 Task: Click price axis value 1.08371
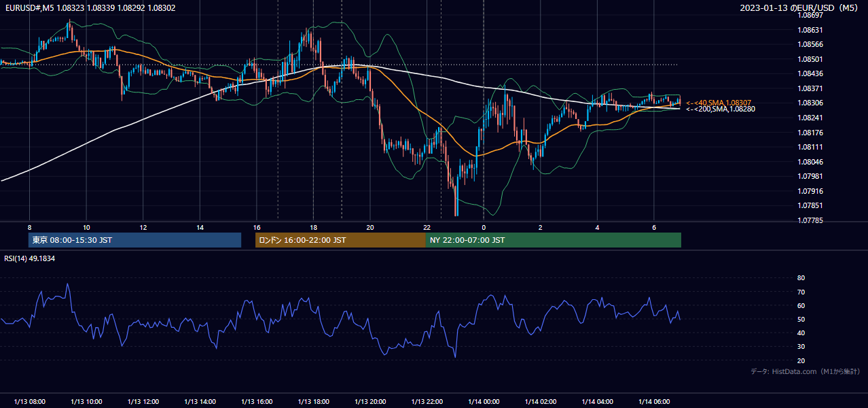810,88
